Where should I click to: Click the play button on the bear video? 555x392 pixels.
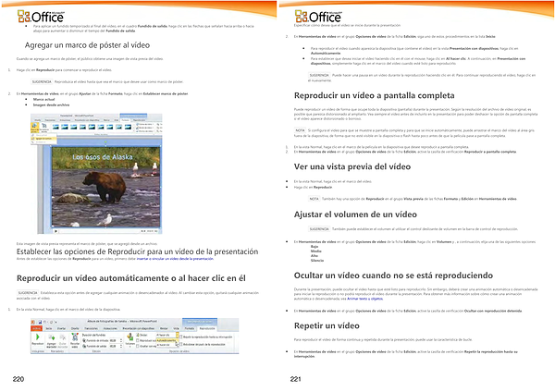pos(55,231)
